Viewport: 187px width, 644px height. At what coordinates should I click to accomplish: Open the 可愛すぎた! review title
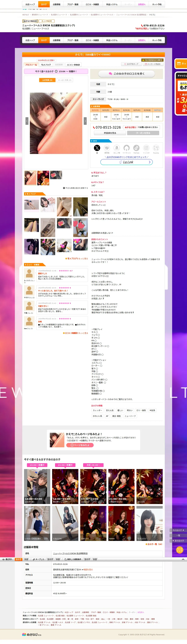(x=43, y=306)
